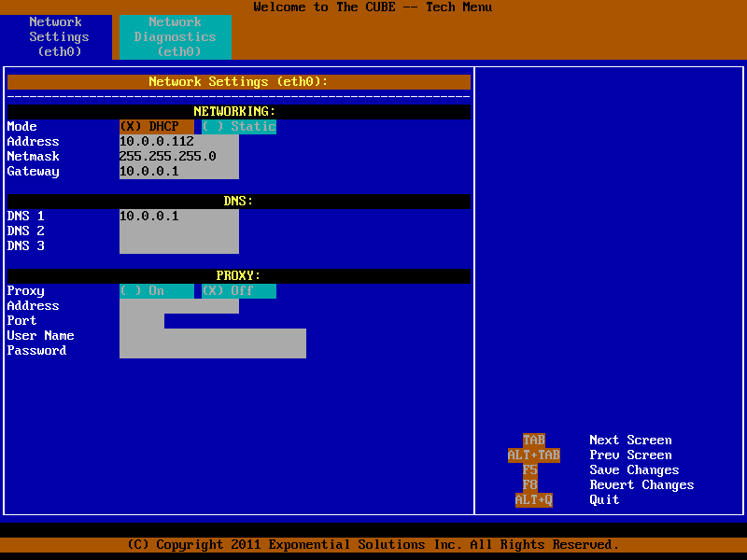Click the Proxy row label
Screen dimensions: 747x560
[26, 291]
